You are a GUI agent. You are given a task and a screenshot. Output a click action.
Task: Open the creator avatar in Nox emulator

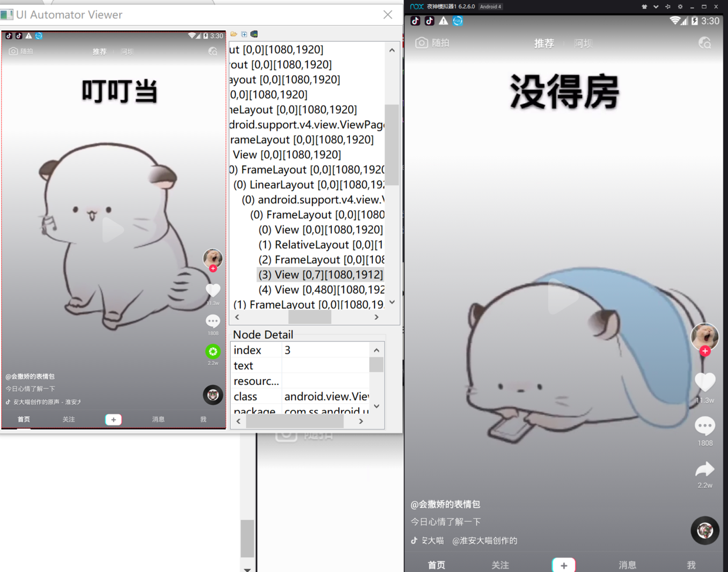click(705, 336)
